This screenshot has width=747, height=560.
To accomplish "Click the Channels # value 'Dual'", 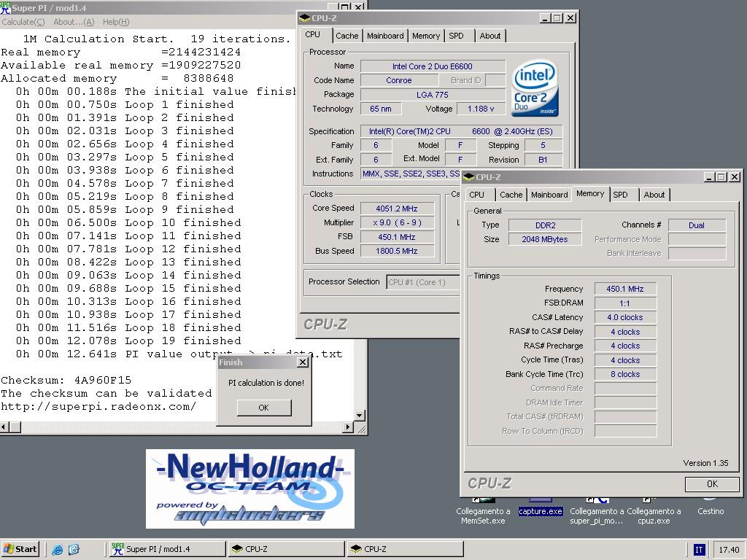I will tap(697, 225).
